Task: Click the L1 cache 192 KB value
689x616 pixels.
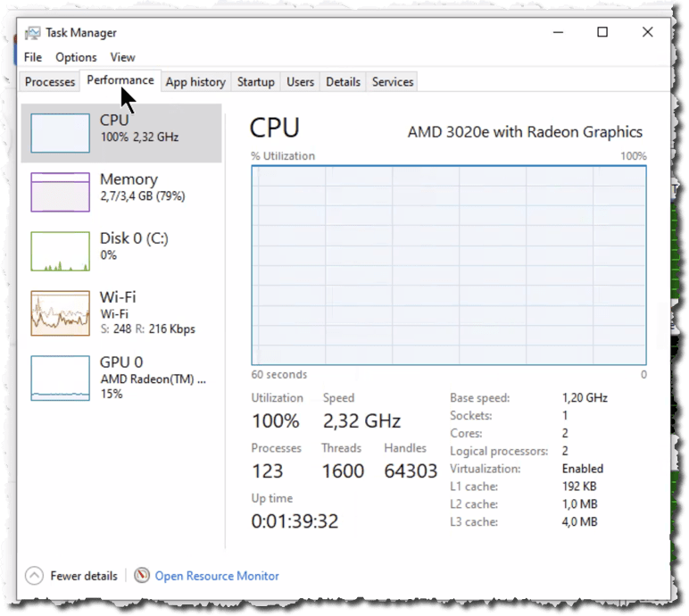Action: 579,487
